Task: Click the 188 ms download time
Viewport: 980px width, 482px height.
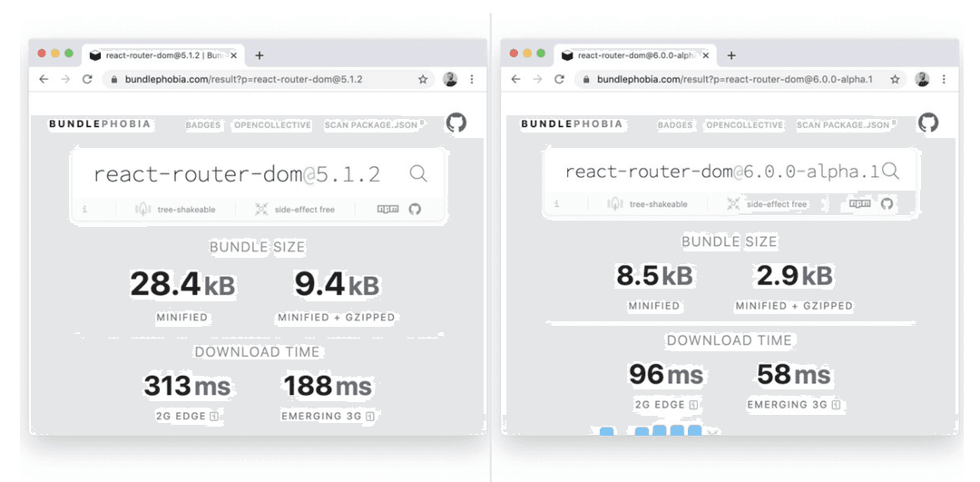Action: [x=328, y=386]
